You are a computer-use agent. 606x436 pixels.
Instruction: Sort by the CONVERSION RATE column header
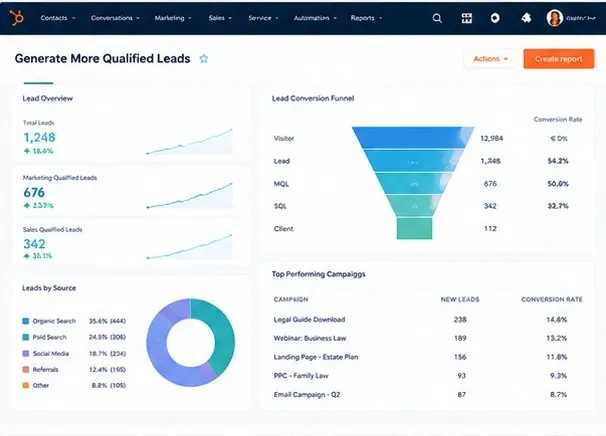552,300
